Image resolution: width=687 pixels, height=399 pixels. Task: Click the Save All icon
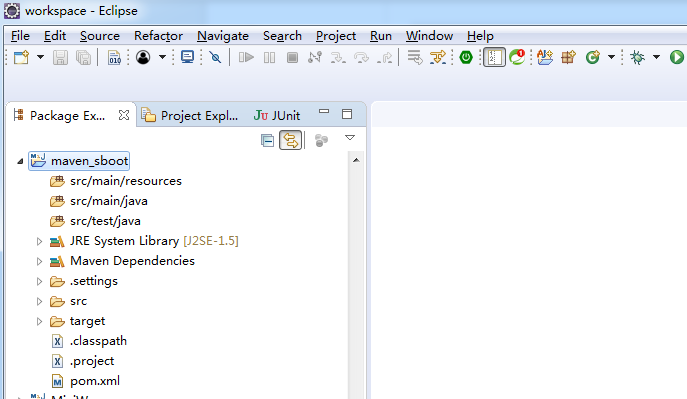[83, 57]
